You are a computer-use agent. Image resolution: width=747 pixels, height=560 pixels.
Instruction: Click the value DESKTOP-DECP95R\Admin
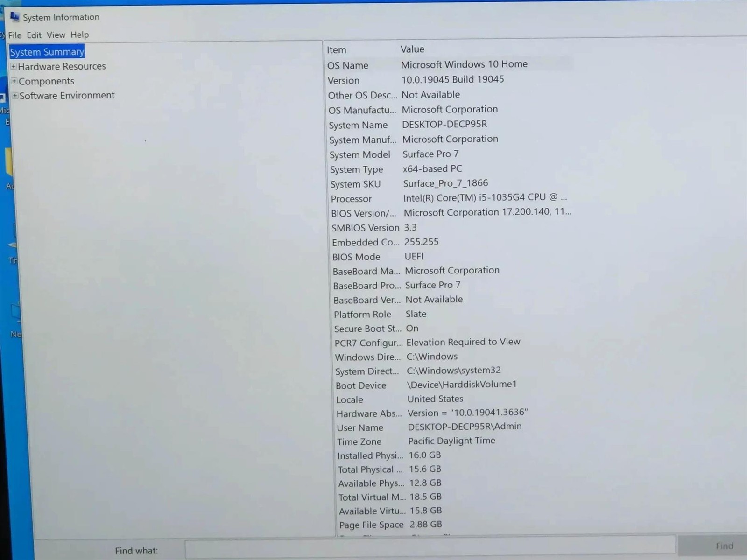(x=465, y=427)
